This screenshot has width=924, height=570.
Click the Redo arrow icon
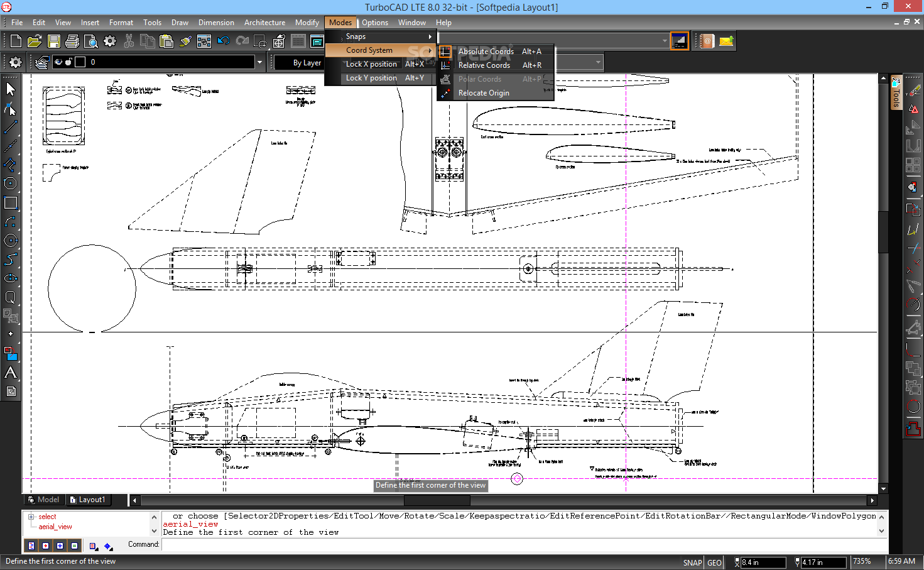pyautogui.click(x=242, y=41)
